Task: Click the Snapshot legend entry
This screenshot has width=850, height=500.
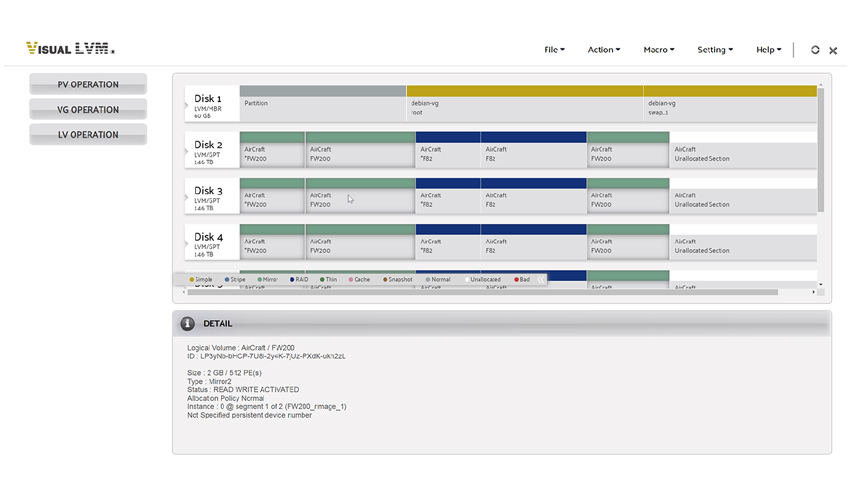Action: point(398,280)
